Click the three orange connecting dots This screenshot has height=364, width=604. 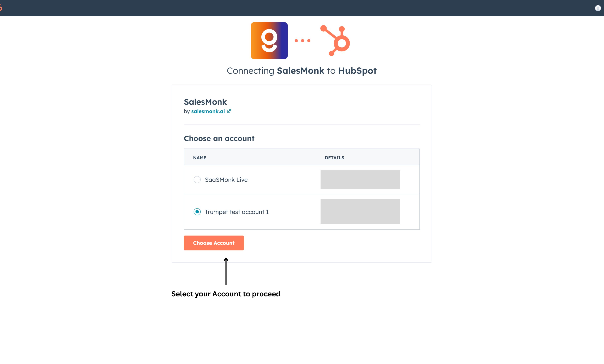[x=302, y=41]
